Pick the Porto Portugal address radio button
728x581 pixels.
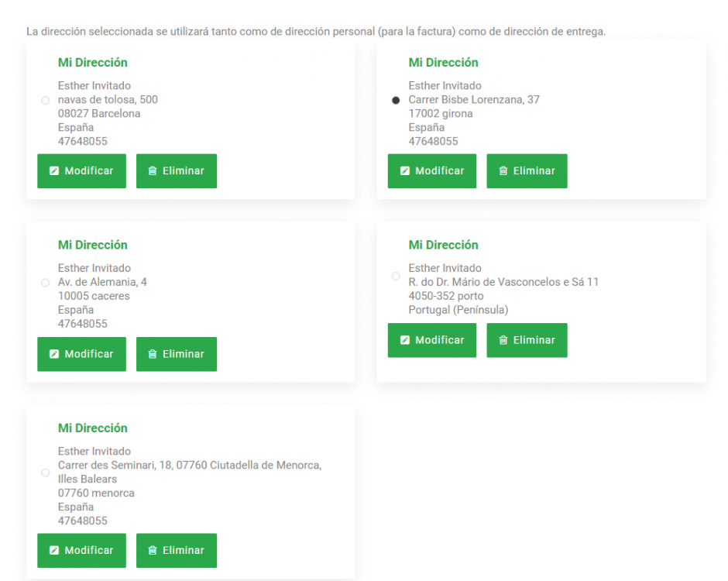(x=396, y=277)
